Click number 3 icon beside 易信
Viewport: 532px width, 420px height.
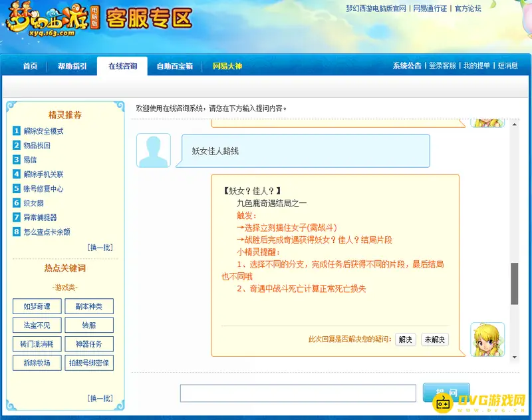[x=16, y=160]
